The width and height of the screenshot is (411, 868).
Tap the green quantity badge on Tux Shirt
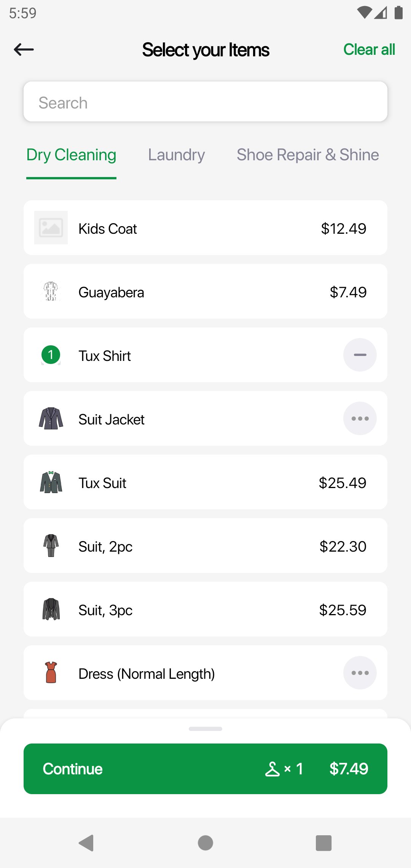(51, 355)
